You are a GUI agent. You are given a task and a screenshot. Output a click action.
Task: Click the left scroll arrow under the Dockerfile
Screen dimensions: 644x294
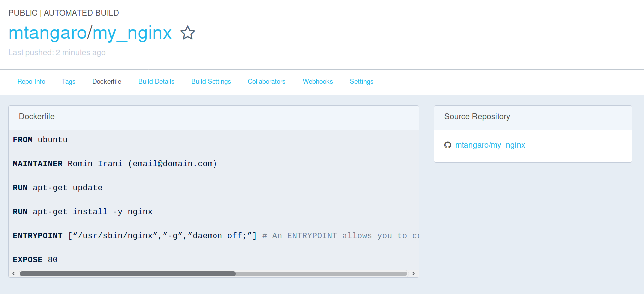coord(14,274)
